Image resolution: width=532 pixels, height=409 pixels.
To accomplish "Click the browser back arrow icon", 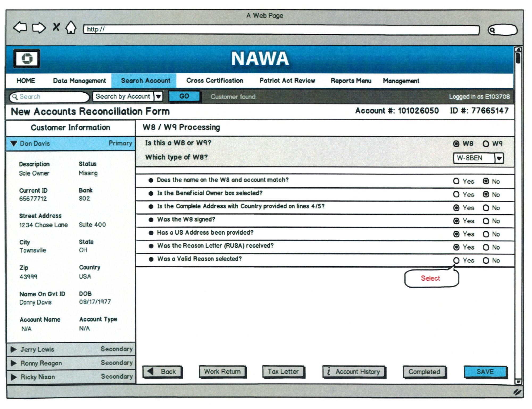I will pyautogui.click(x=20, y=27).
